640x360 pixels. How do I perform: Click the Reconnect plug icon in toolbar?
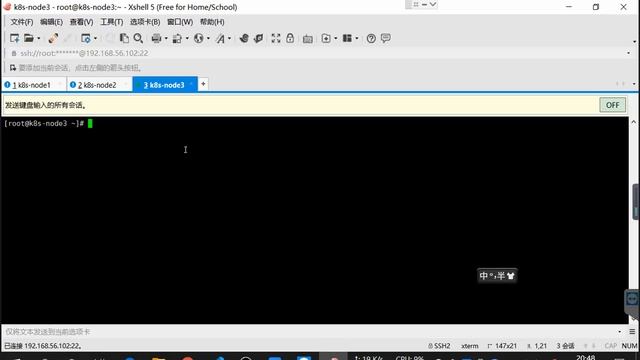click(x=53, y=38)
